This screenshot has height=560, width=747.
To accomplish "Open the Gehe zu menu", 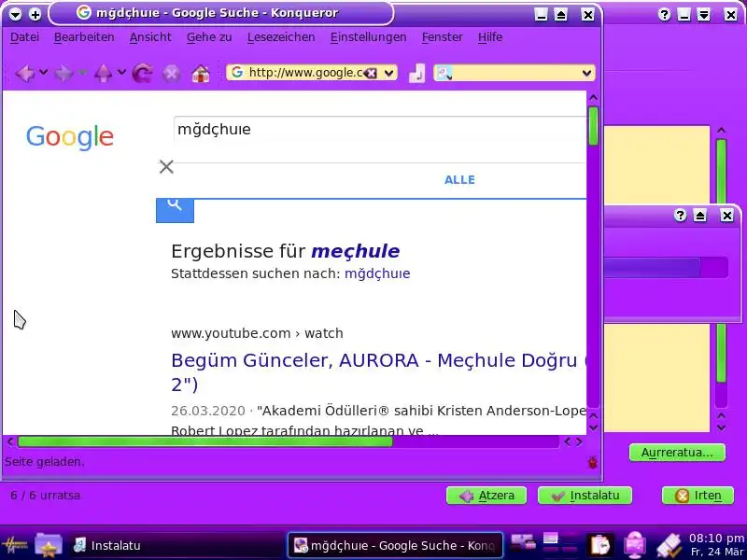I will click(209, 37).
